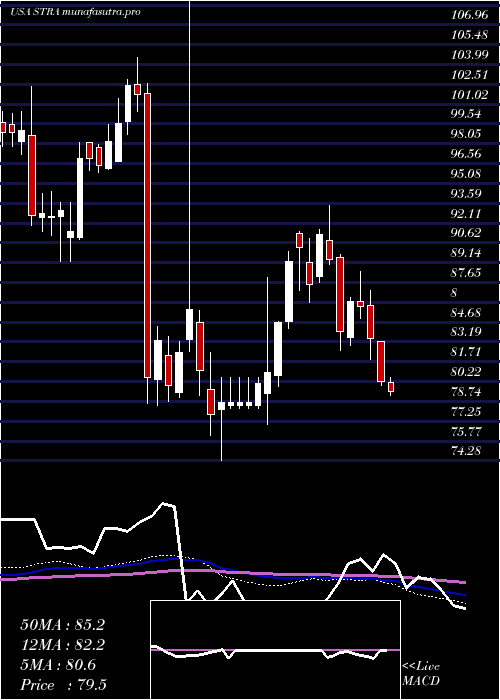500x700 pixels.
Task: Click the '<<Live MACD' label
Action: point(421,674)
